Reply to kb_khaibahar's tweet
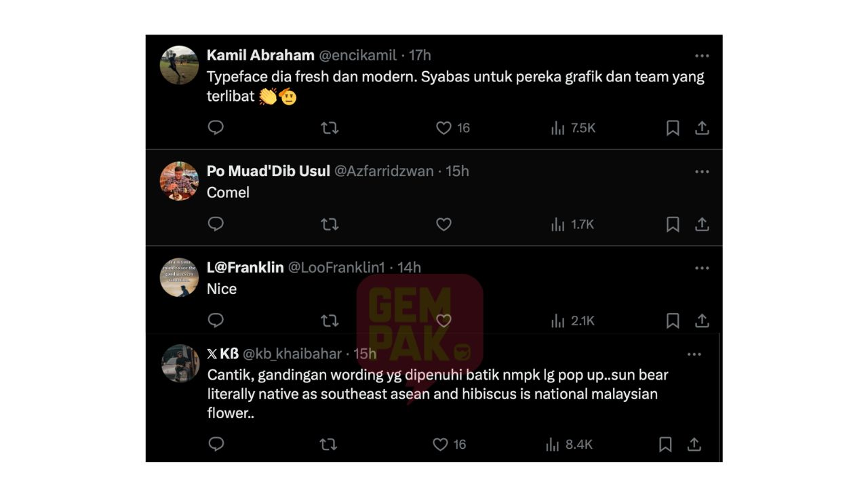The height and width of the screenshot is (488, 868). pyautogui.click(x=216, y=444)
